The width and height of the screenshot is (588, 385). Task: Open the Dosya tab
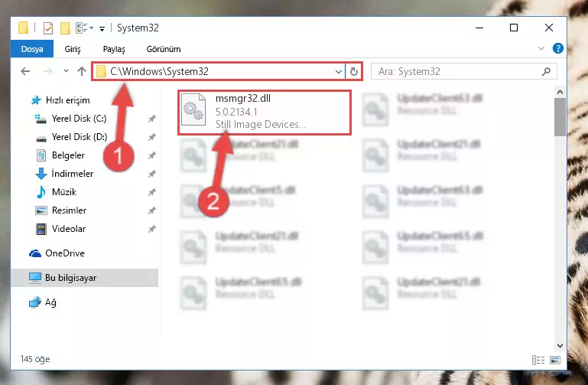(x=32, y=49)
